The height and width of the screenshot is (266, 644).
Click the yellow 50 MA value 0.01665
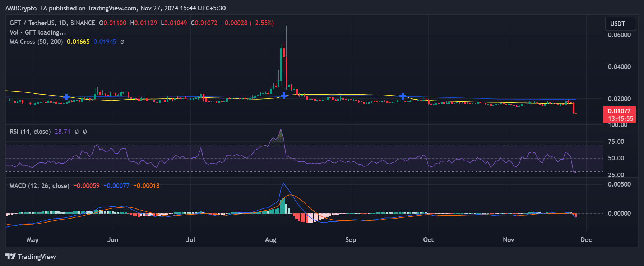(x=78, y=42)
